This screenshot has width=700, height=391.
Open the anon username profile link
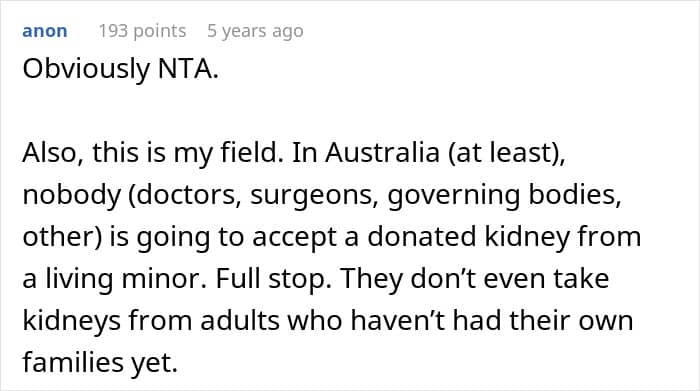point(45,31)
